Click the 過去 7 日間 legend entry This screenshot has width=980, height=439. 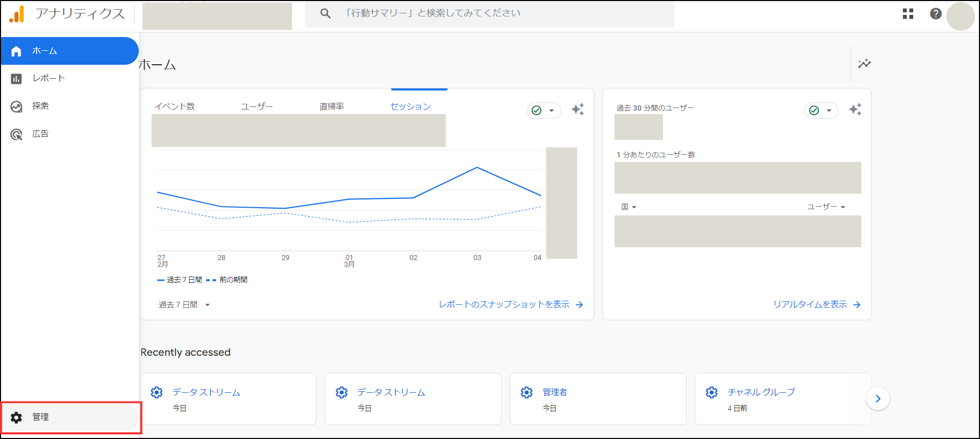[179, 280]
